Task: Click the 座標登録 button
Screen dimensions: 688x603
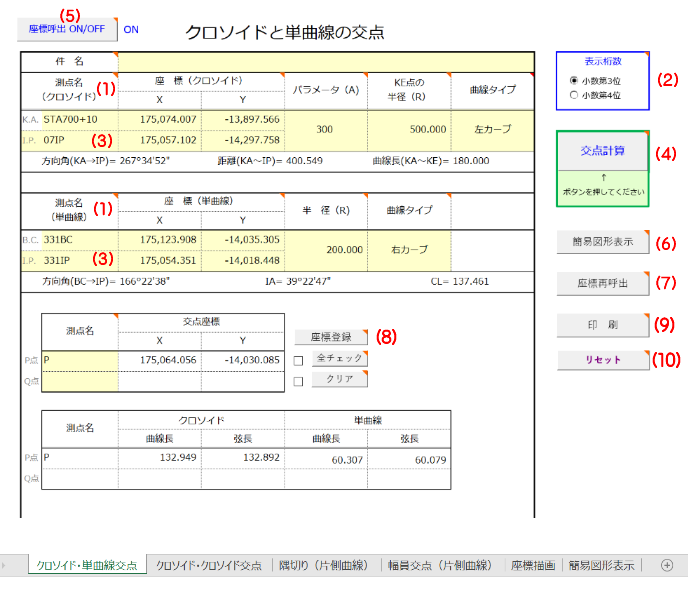Action: point(331,337)
